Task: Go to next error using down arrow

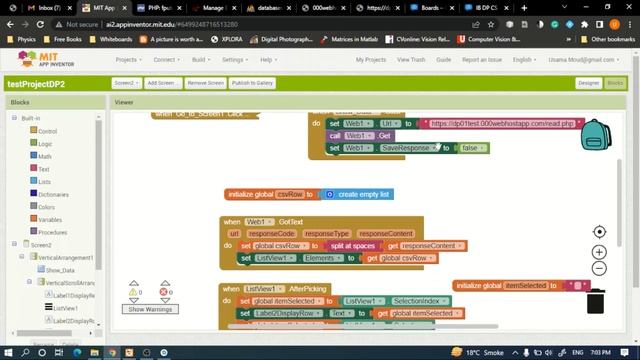Action: click(165, 301)
